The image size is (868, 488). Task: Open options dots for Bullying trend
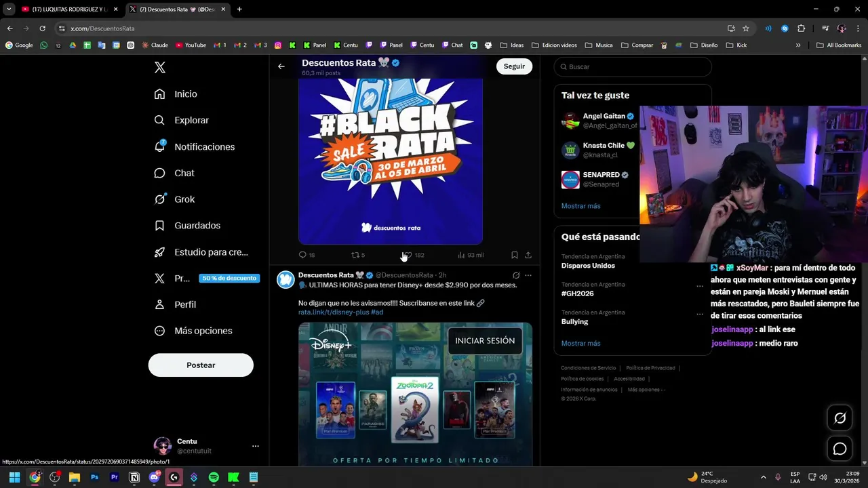tap(700, 314)
